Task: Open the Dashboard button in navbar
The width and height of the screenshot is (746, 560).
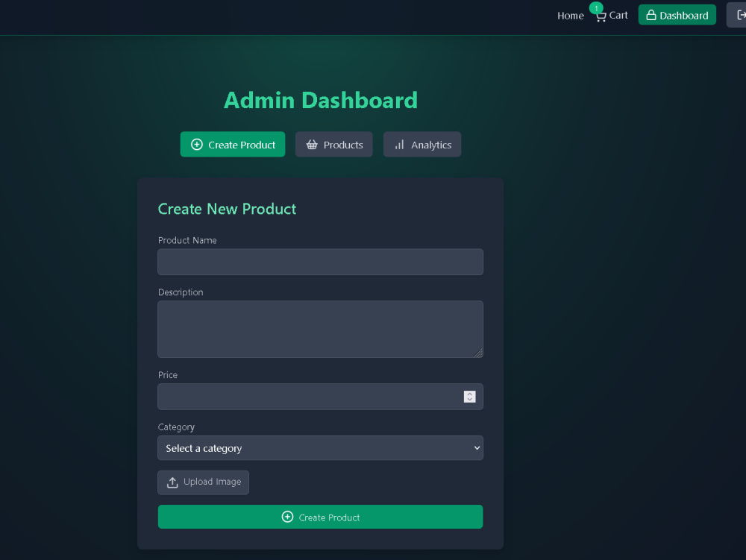Action: pos(677,15)
